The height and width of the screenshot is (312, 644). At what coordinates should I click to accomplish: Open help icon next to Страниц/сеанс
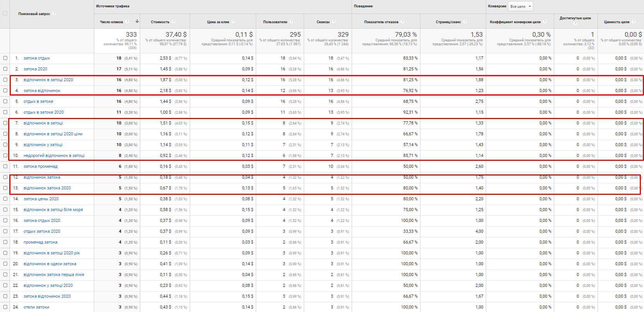point(465,22)
